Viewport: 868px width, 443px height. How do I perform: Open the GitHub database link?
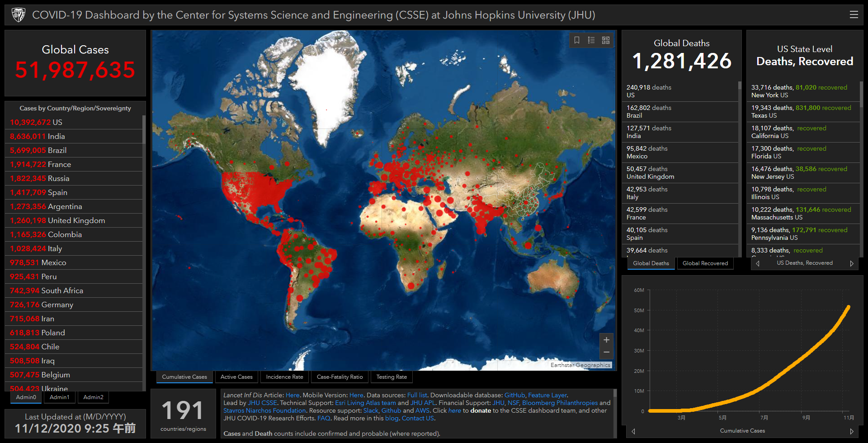[514, 395]
